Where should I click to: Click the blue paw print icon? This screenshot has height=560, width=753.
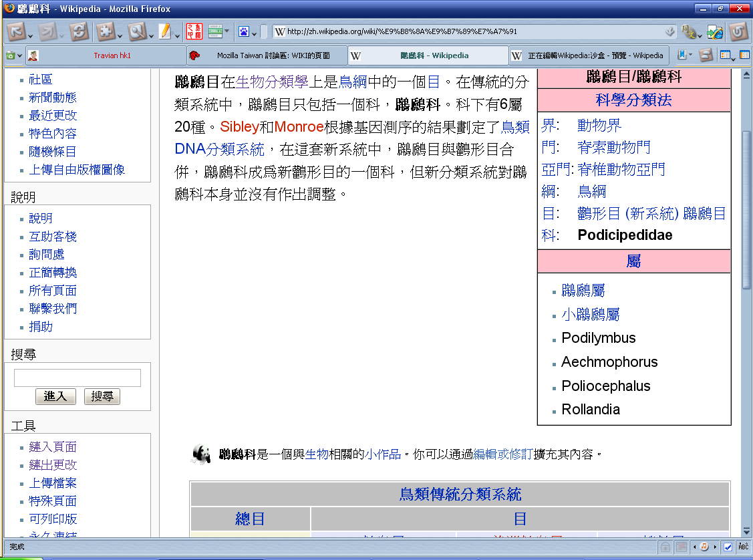[244, 31]
